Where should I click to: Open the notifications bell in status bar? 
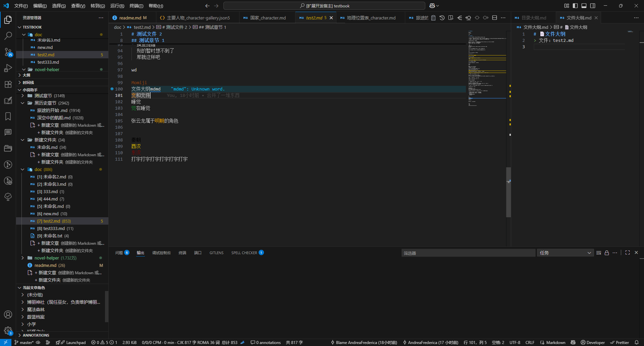[636, 342]
